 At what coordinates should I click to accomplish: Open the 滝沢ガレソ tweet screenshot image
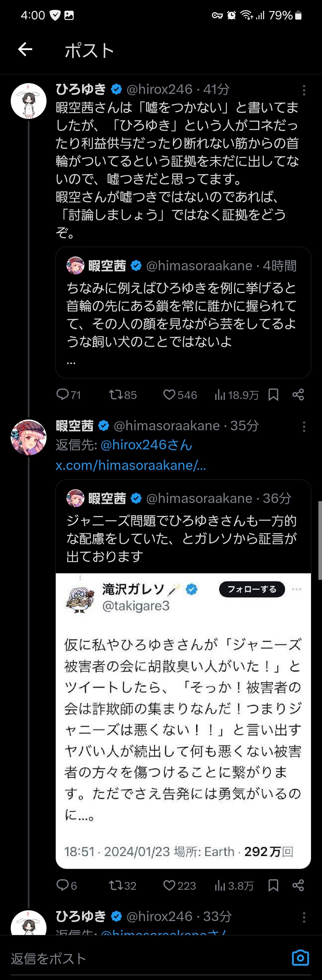coord(183,720)
